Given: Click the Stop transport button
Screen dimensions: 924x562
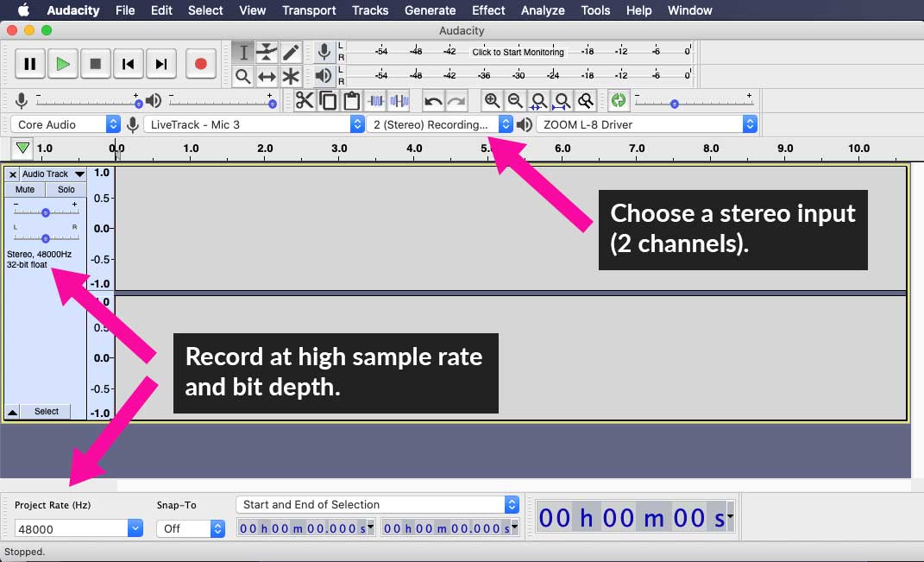Looking at the screenshot, I should [x=96, y=64].
